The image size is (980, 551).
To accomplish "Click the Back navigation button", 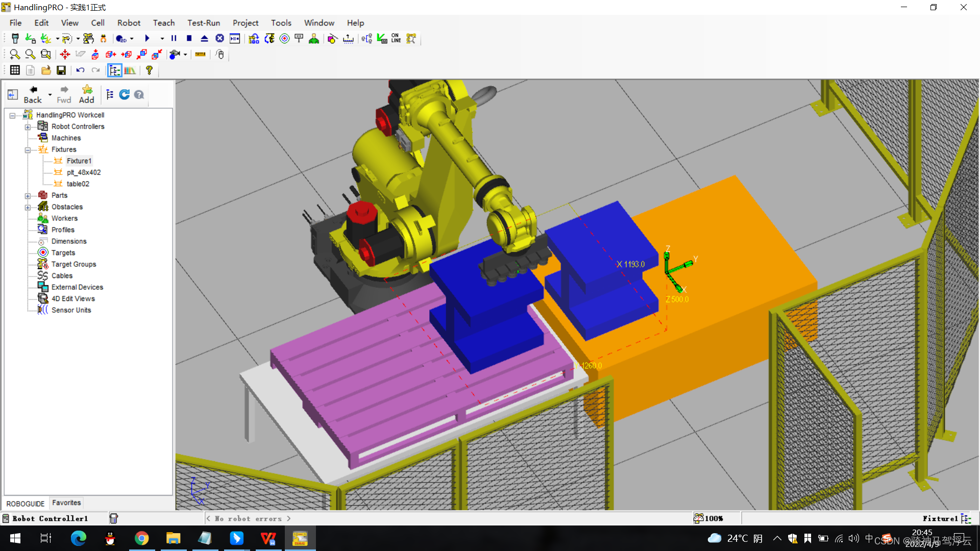I will point(33,95).
